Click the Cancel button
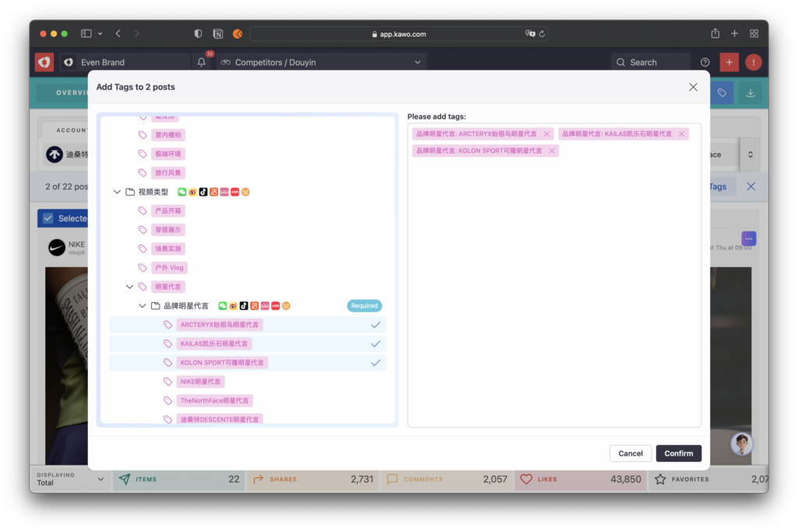This screenshot has width=798, height=532. 630,453
